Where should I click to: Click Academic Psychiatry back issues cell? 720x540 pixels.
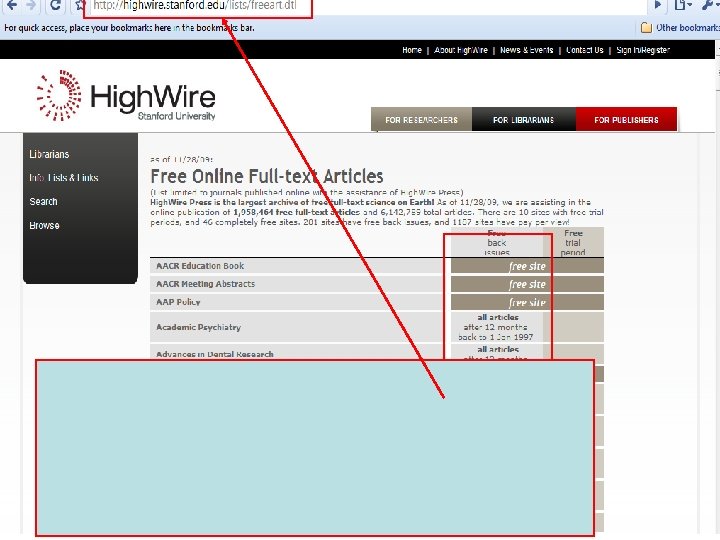[x=496, y=327]
